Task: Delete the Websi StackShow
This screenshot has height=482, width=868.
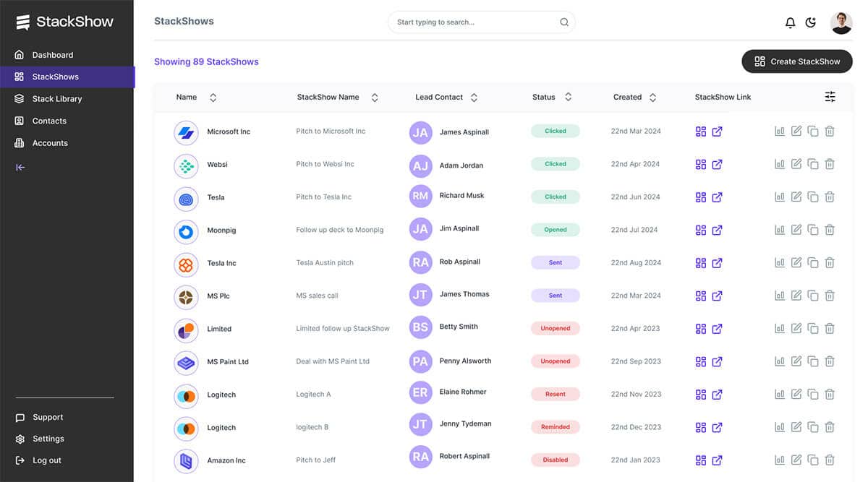Action: (830, 164)
